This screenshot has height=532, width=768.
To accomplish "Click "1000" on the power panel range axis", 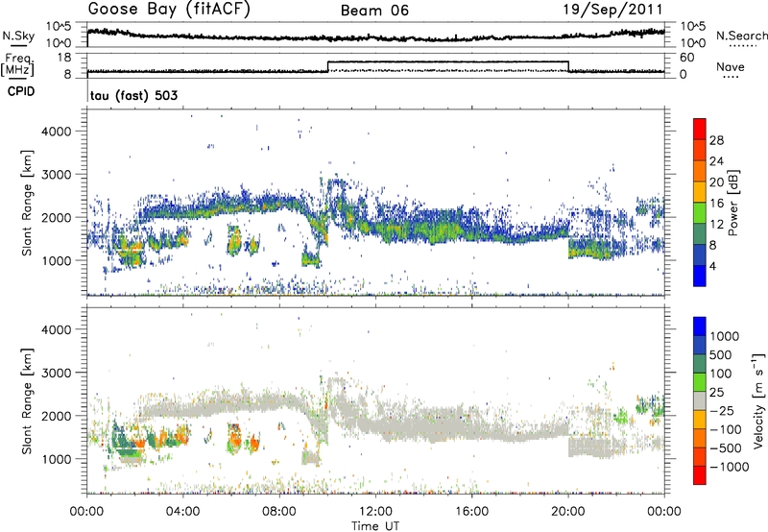I will click(56, 260).
